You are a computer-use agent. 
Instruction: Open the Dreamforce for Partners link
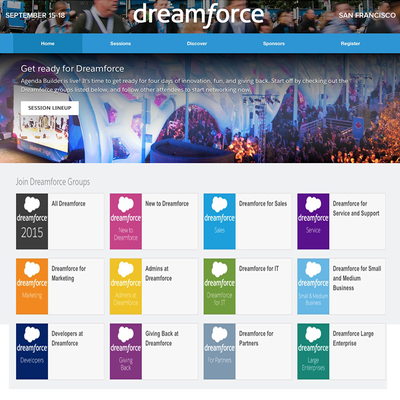pos(256,338)
